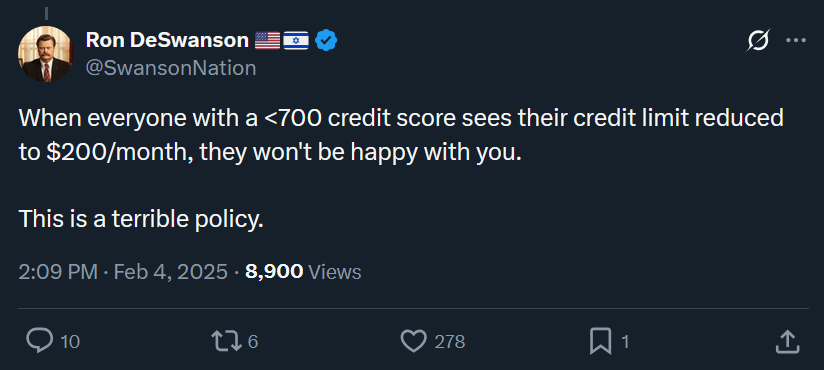Click the American flag emoji
The height and width of the screenshot is (370, 824).
[x=267, y=40]
